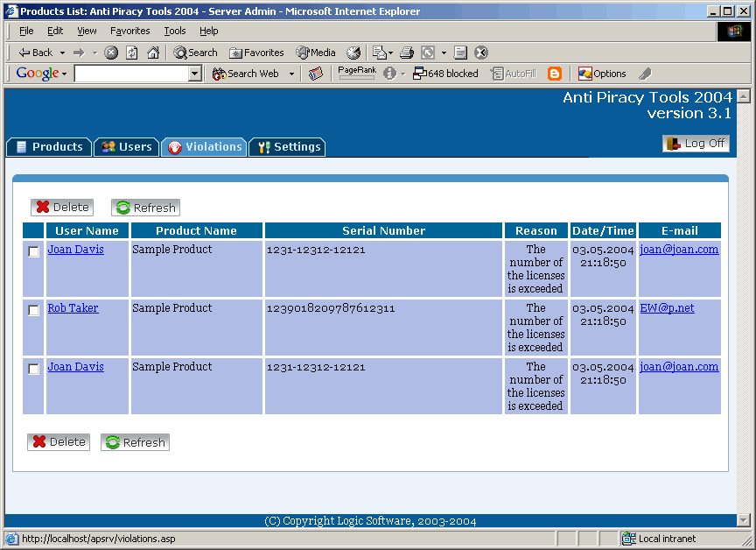Image resolution: width=756 pixels, height=550 pixels.
Task: Click joan@joan.com email in last row
Action: click(679, 367)
